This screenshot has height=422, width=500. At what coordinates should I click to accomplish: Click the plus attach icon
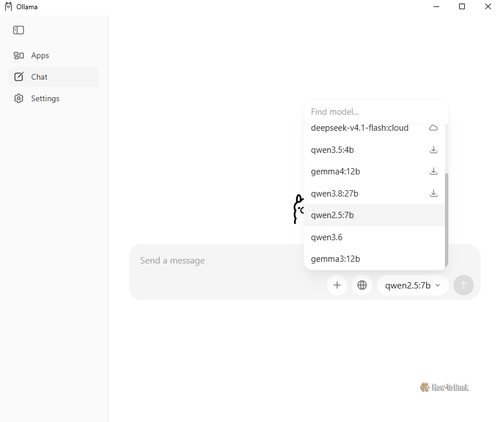[337, 285]
